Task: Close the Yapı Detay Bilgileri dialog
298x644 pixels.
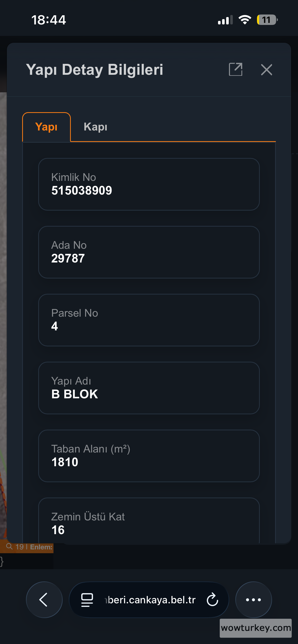Action: 266,70
